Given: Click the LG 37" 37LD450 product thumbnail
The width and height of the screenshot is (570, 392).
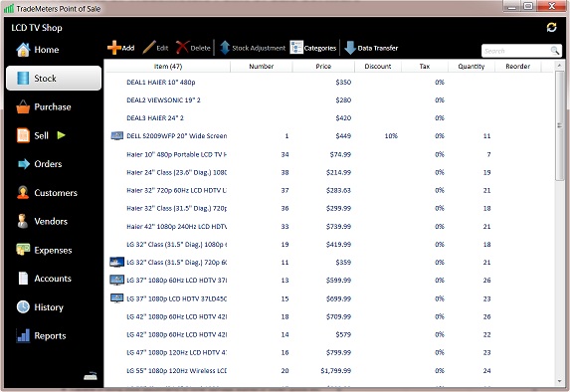Looking at the screenshot, I should click(x=116, y=298).
